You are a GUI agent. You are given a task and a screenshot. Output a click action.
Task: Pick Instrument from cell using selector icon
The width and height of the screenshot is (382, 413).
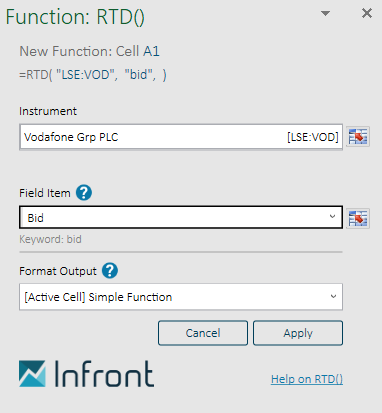tap(358, 137)
